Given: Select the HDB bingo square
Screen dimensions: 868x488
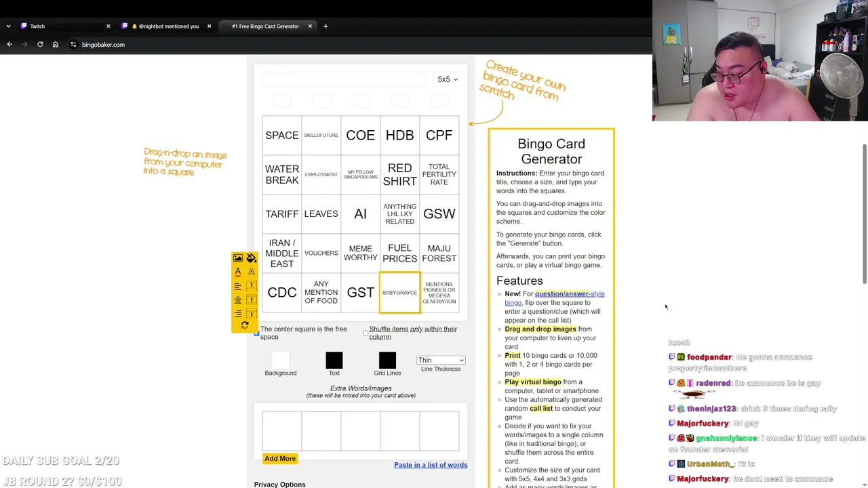Looking at the screenshot, I should tap(400, 136).
